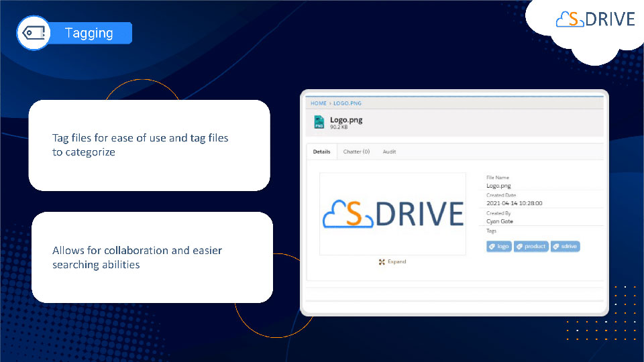Image resolution: width=644 pixels, height=362 pixels.
Task: Click the created date 2021-04-14 10:28:00
Action: (x=515, y=204)
